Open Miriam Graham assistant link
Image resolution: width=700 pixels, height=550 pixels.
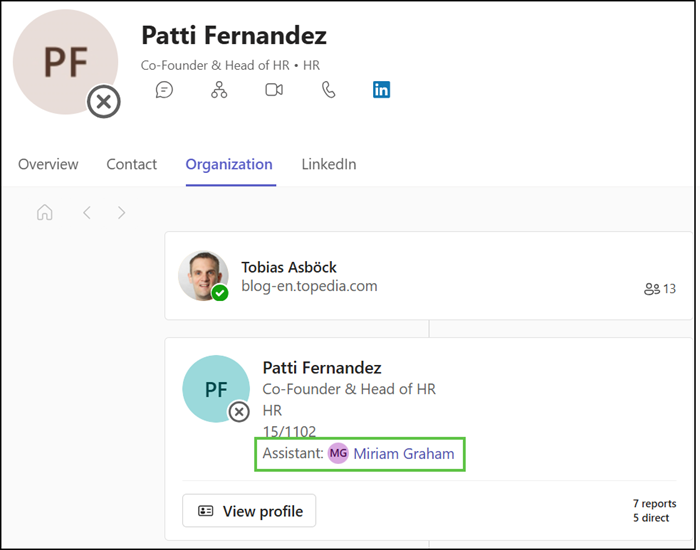pos(404,454)
